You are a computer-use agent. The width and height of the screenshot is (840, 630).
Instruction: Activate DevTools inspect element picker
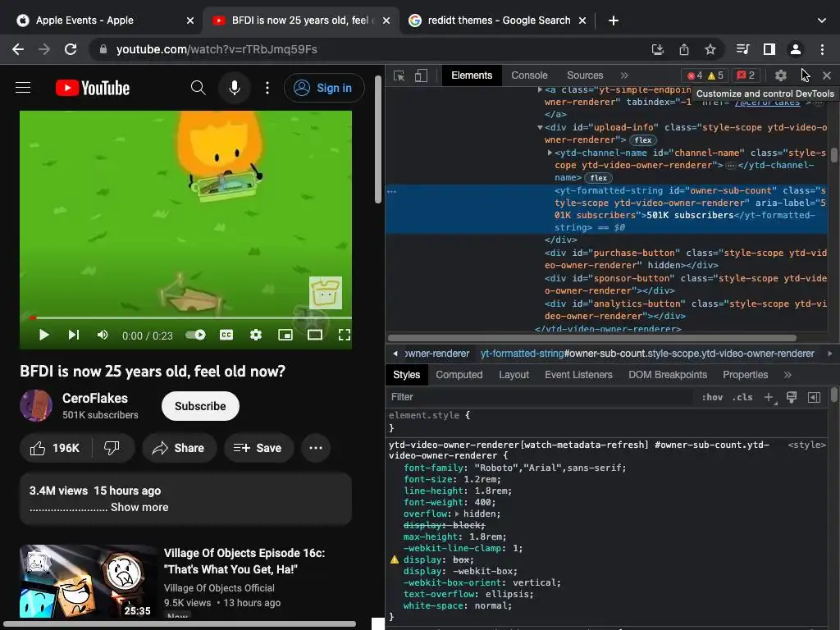(399, 75)
